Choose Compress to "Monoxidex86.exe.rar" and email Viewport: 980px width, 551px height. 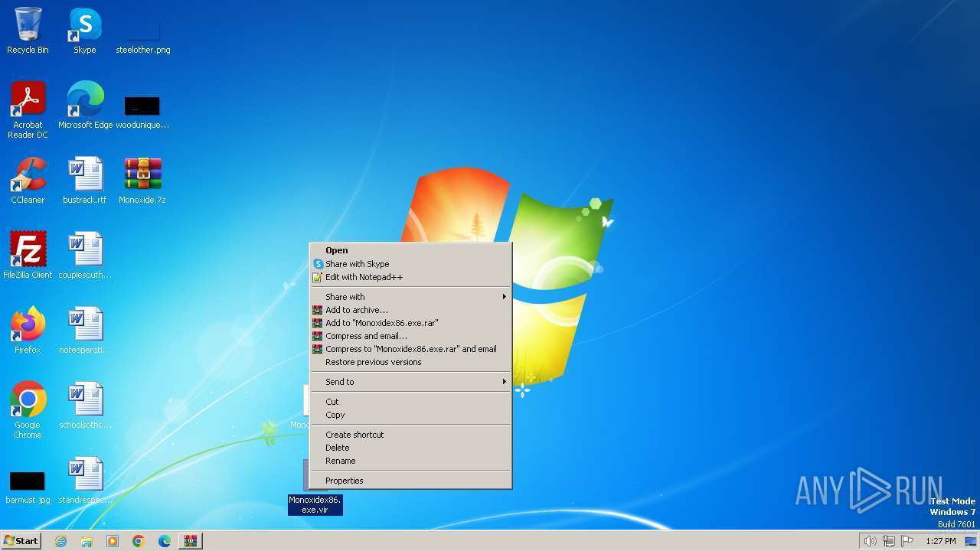coord(410,349)
